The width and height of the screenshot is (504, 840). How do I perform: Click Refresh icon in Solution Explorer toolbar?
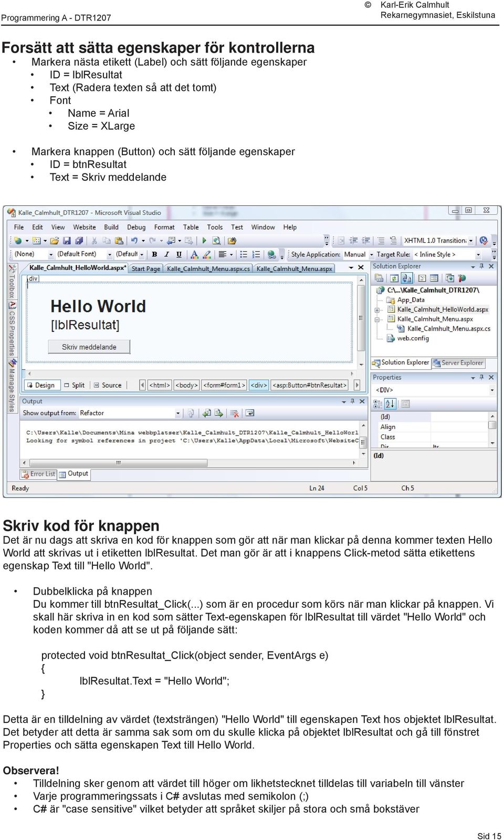point(394,278)
